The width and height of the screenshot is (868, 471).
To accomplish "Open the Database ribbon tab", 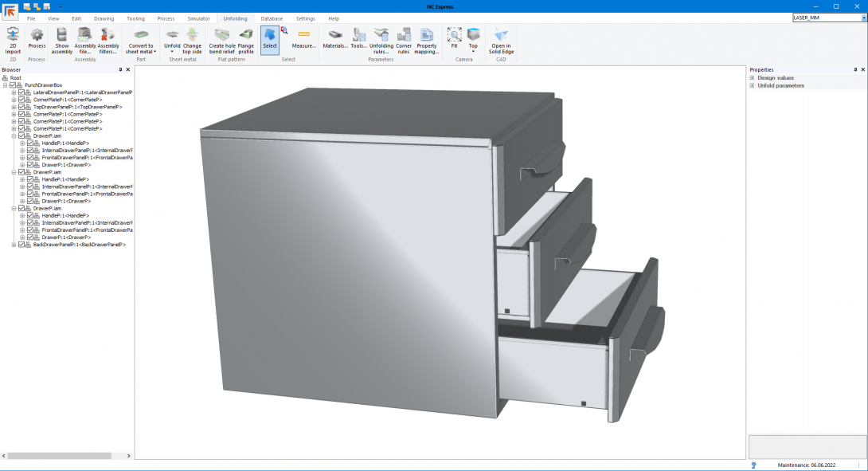I will click(272, 18).
